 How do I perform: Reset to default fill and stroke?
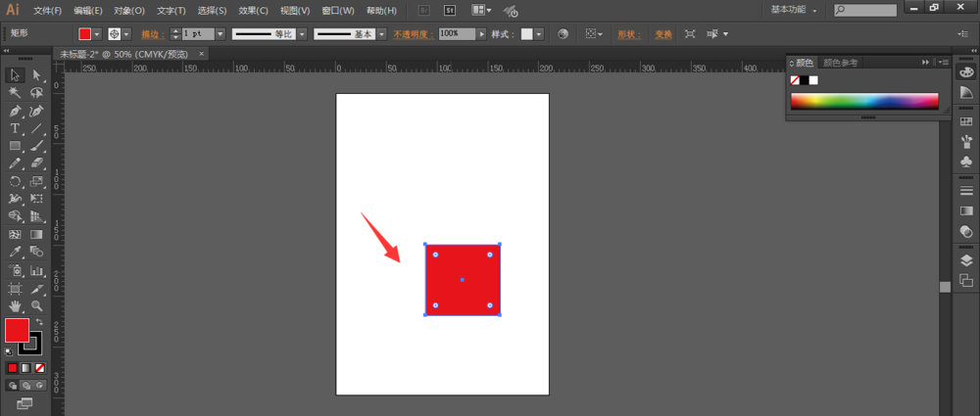pyautogui.click(x=9, y=352)
